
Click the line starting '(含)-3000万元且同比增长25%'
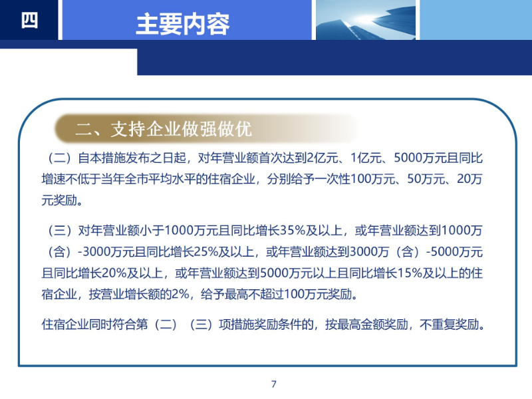tap(265, 252)
